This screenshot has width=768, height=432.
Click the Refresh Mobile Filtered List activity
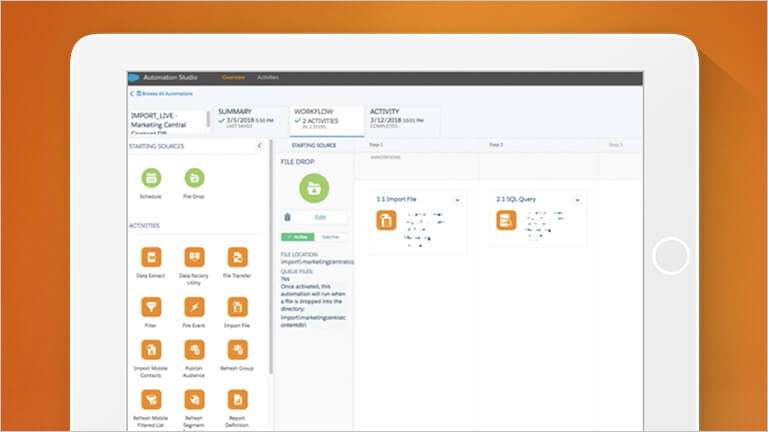(151, 400)
